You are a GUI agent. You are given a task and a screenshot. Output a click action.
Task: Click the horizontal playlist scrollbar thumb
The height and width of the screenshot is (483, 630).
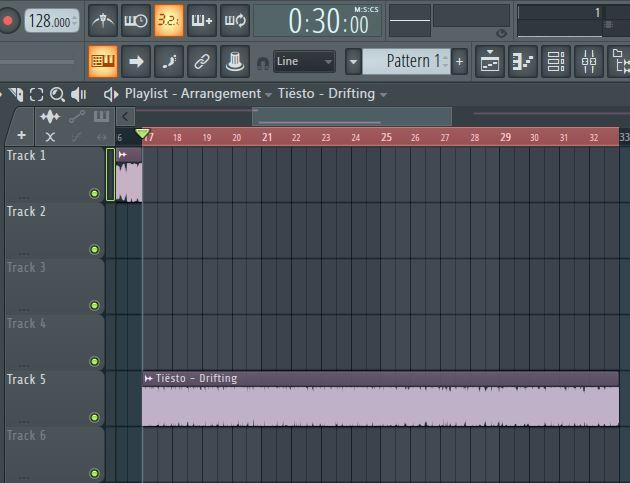coord(352,117)
